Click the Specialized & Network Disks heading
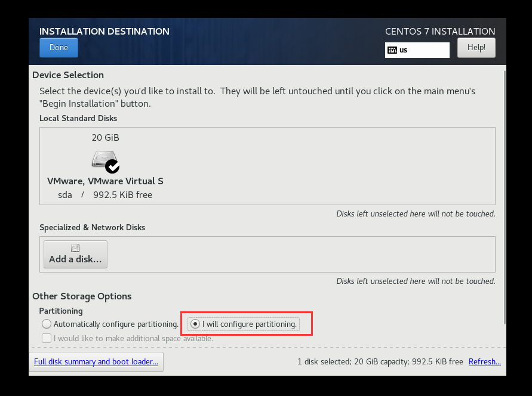Screen dimensions: 532x396 coord(93,227)
